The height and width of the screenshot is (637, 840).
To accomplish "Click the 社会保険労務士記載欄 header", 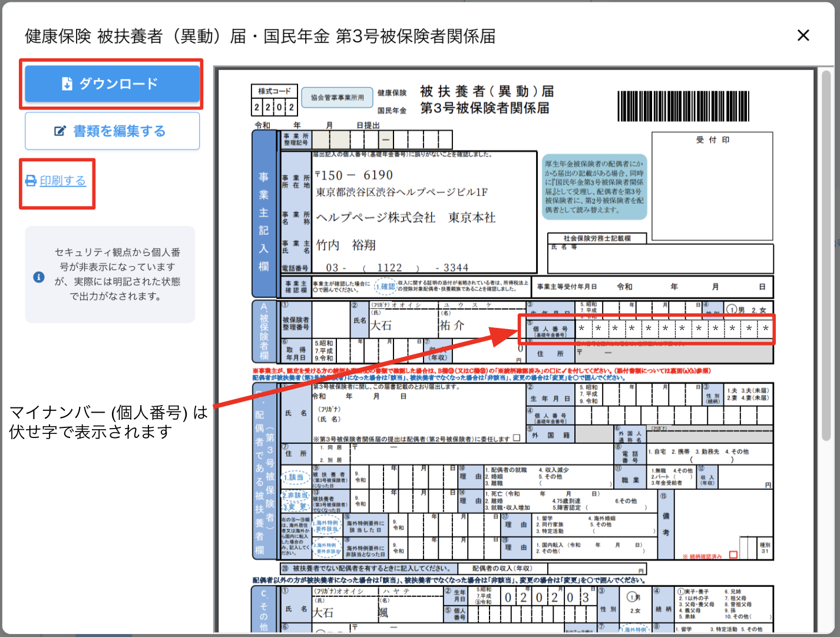I will [x=597, y=238].
